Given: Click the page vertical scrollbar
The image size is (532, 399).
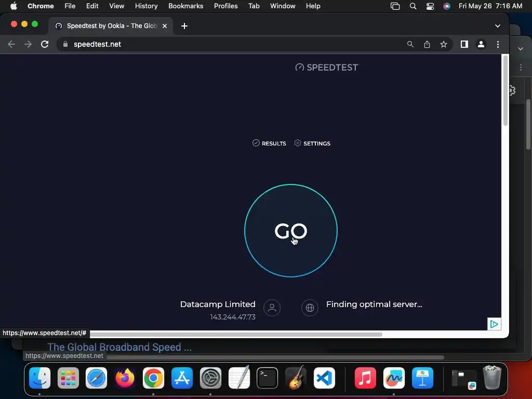Looking at the screenshot, I should [505, 91].
